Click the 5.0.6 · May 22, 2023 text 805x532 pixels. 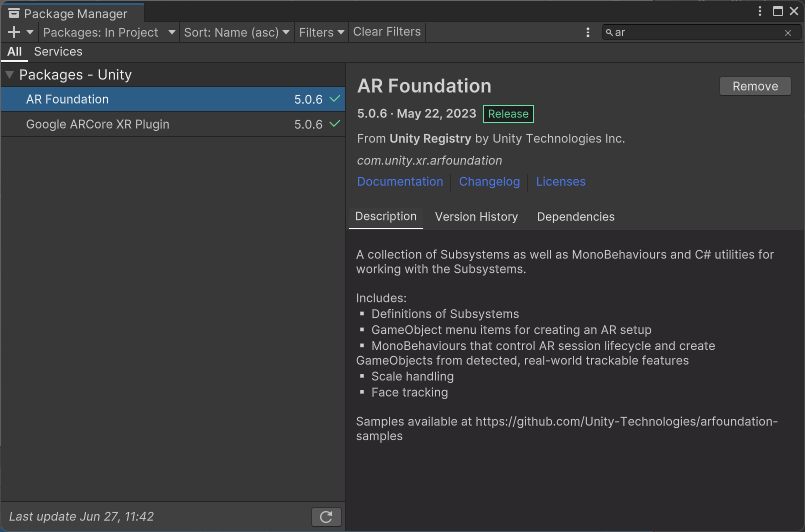pos(416,113)
